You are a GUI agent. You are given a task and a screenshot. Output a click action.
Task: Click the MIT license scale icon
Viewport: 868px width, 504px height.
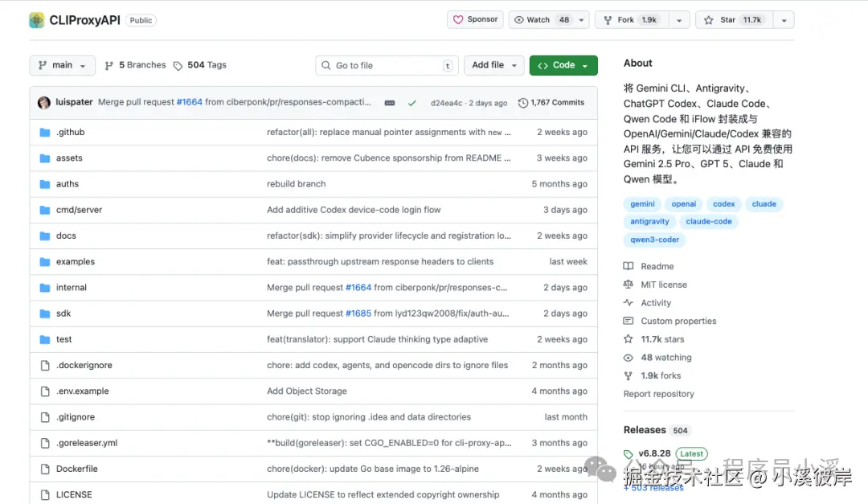(x=628, y=285)
